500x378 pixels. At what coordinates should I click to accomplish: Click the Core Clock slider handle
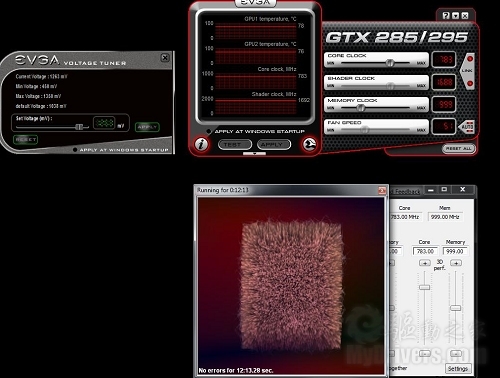390,63
